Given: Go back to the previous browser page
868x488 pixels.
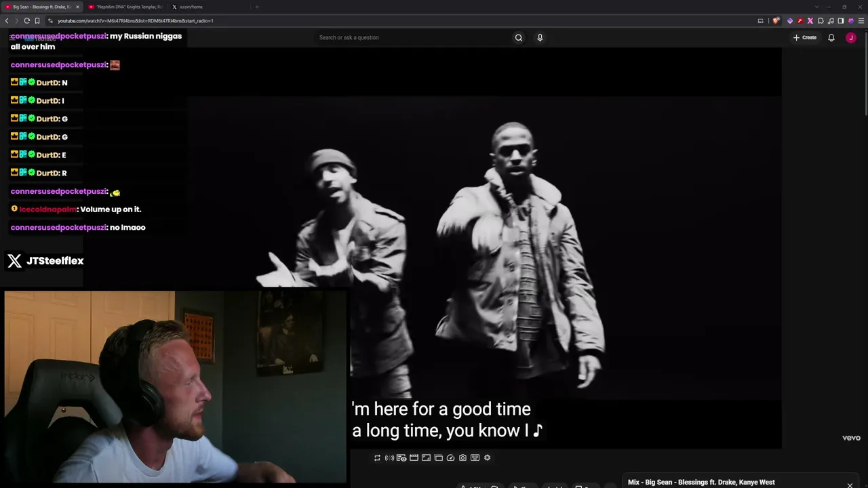Looking at the screenshot, I should coord(7,21).
